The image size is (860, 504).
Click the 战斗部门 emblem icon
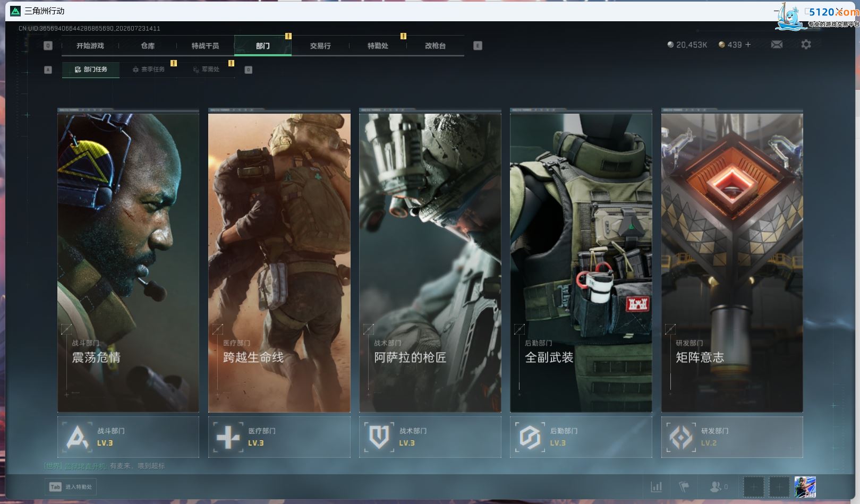click(78, 437)
